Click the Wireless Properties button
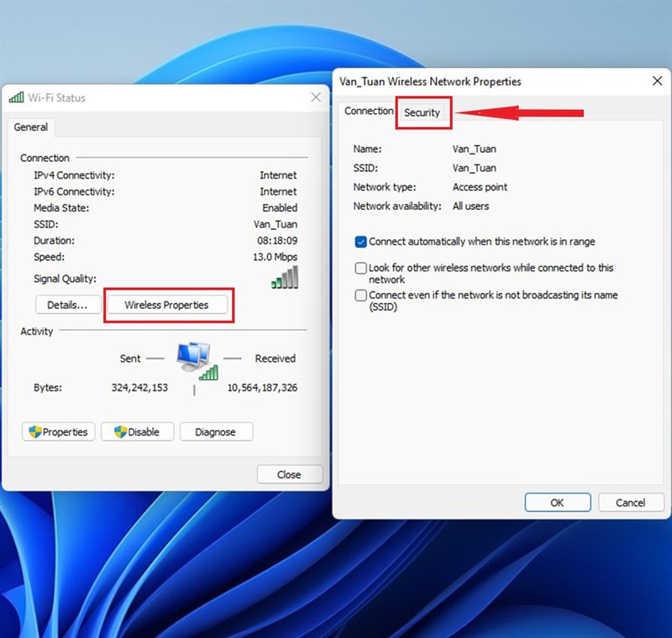 pyautogui.click(x=166, y=305)
